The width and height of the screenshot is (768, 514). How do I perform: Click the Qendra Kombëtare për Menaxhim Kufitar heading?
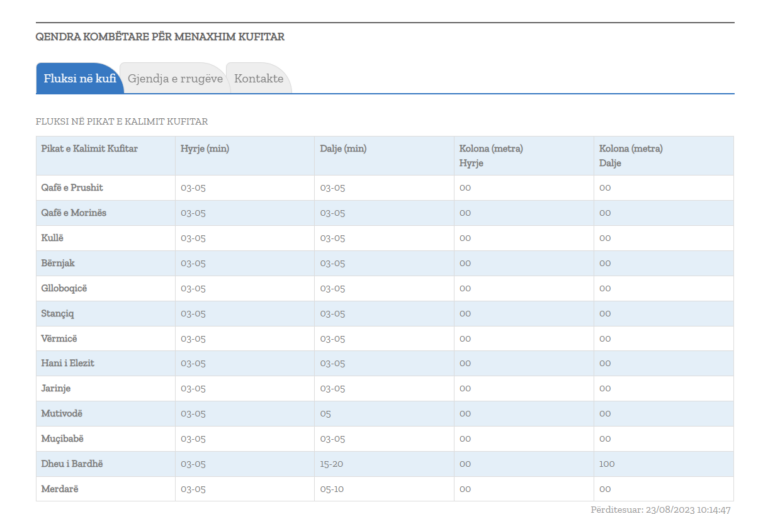tap(160, 37)
